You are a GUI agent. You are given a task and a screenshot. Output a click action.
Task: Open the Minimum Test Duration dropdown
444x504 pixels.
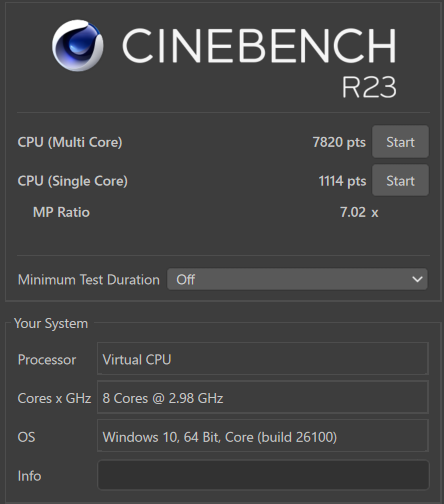point(297,279)
